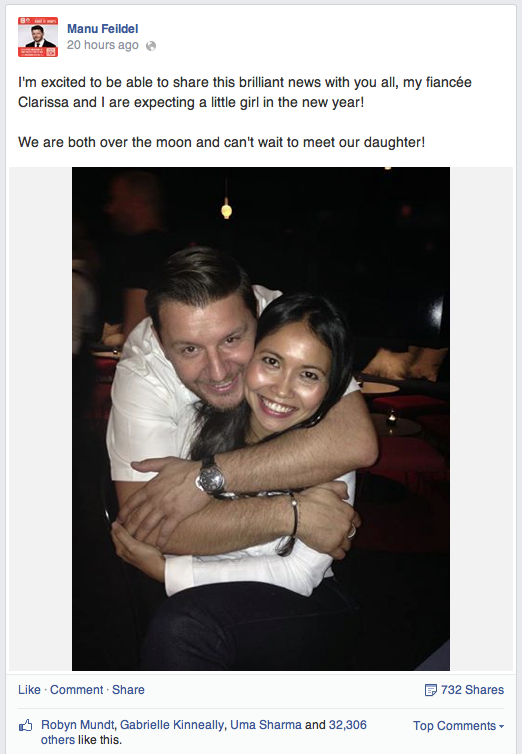Open Uma Sharma's profile
Viewport: 522px width, 754px height.
pos(266,725)
